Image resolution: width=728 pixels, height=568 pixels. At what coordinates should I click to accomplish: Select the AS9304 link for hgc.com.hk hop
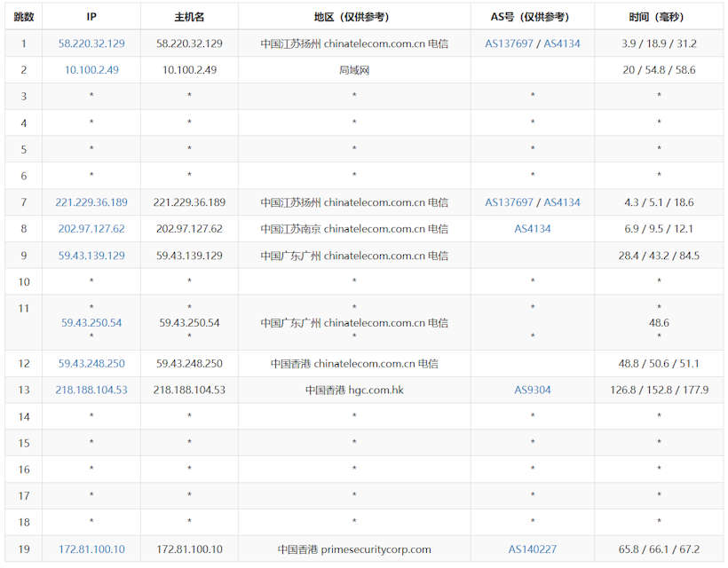[530, 390]
